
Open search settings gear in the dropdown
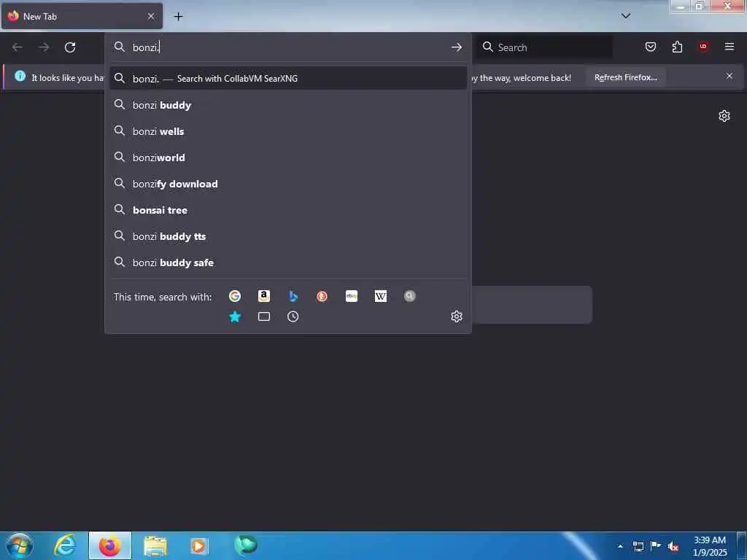457,316
